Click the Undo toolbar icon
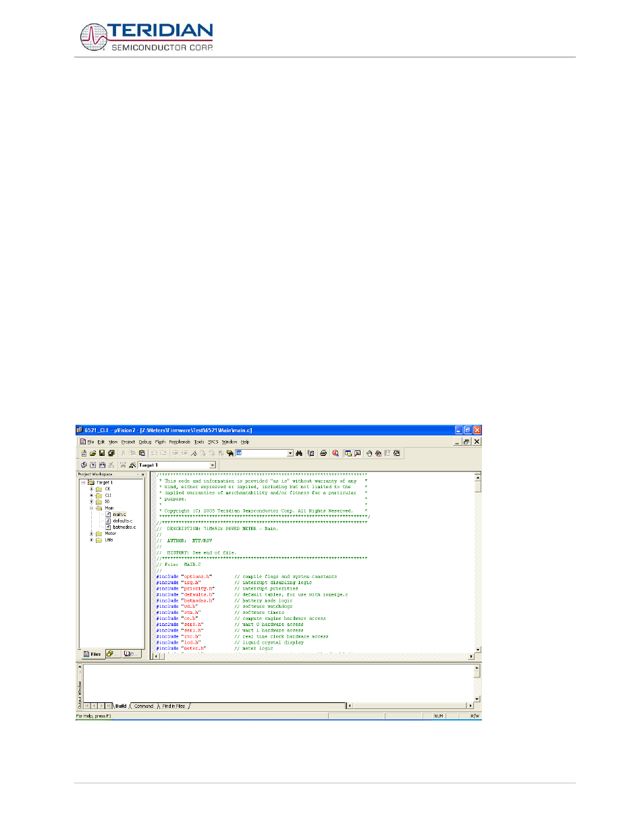644x834 pixels. point(154,453)
